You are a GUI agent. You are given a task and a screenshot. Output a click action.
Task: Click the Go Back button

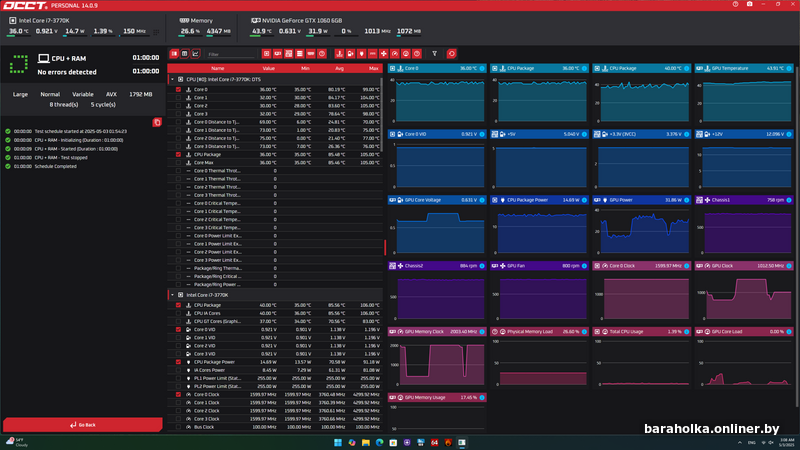click(x=83, y=424)
